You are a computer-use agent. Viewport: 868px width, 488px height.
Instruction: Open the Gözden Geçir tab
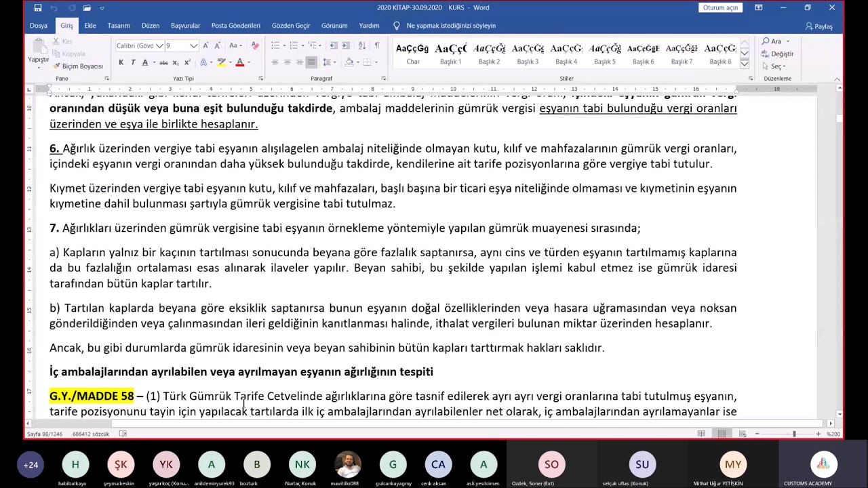pos(291,26)
